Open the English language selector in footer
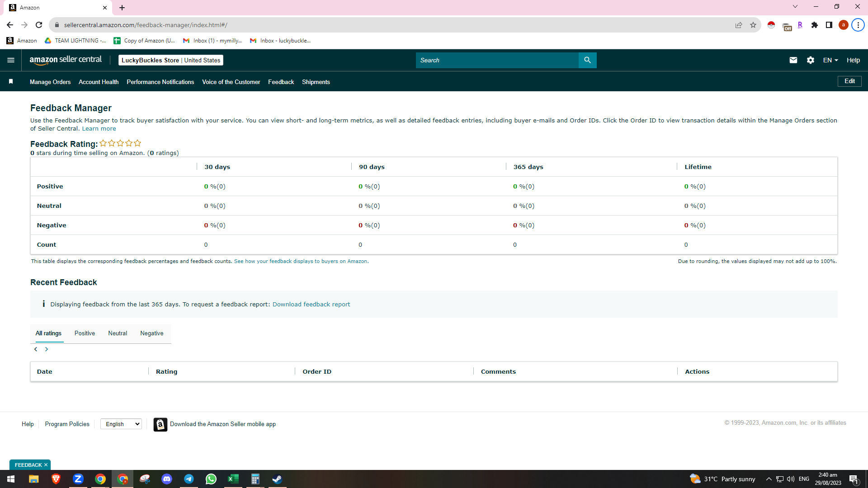The width and height of the screenshot is (868, 488). [x=121, y=424]
